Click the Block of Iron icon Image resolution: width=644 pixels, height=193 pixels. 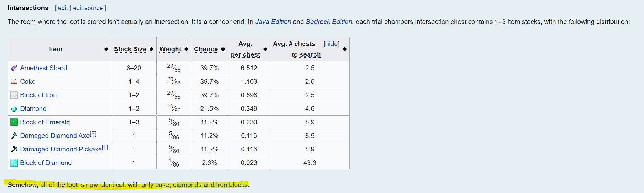click(x=14, y=95)
